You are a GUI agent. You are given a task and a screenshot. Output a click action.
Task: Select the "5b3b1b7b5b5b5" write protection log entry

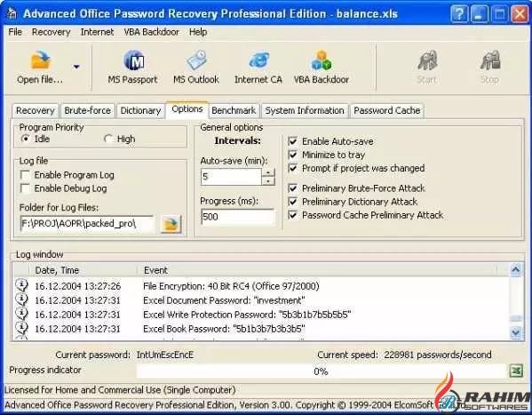(x=260, y=315)
